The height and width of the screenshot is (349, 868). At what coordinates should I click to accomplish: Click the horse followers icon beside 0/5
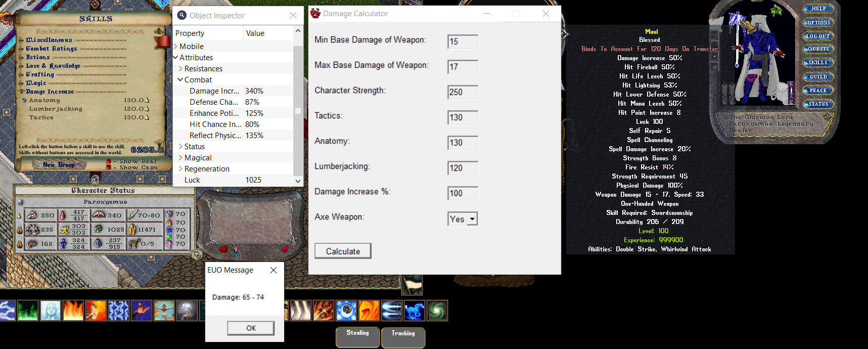pyautogui.click(x=134, y=244)
